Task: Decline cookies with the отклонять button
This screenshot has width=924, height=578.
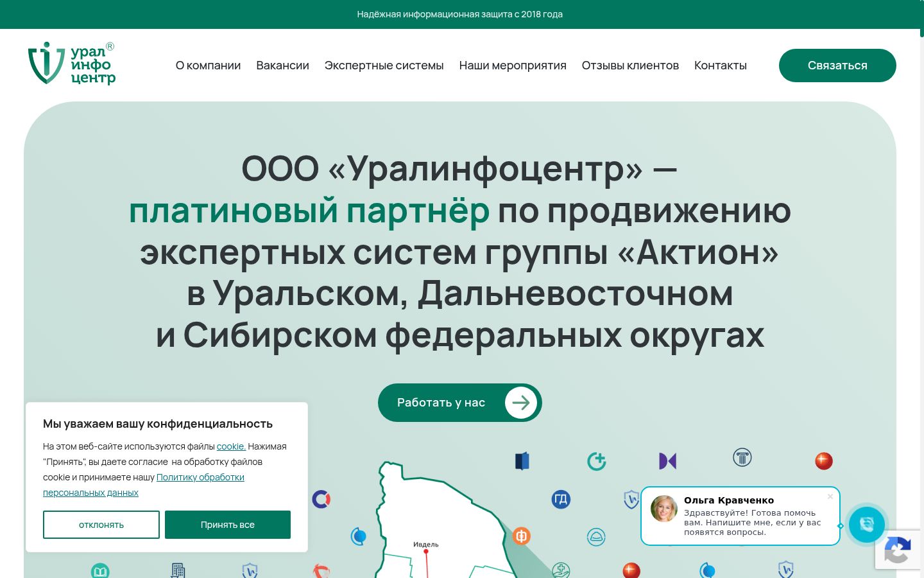Action: [101, 525]
